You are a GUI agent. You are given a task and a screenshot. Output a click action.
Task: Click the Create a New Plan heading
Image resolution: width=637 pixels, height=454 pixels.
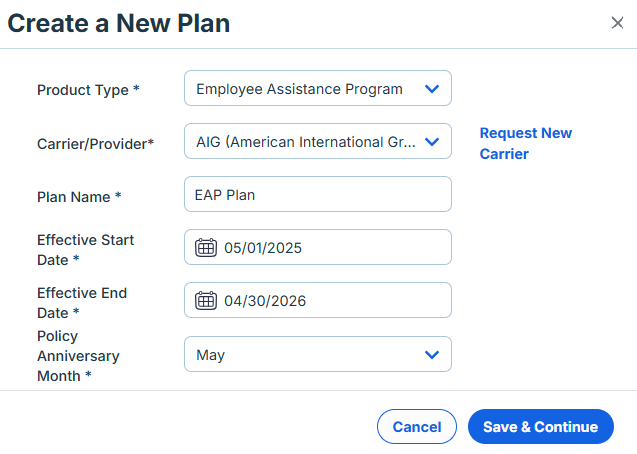119,23
